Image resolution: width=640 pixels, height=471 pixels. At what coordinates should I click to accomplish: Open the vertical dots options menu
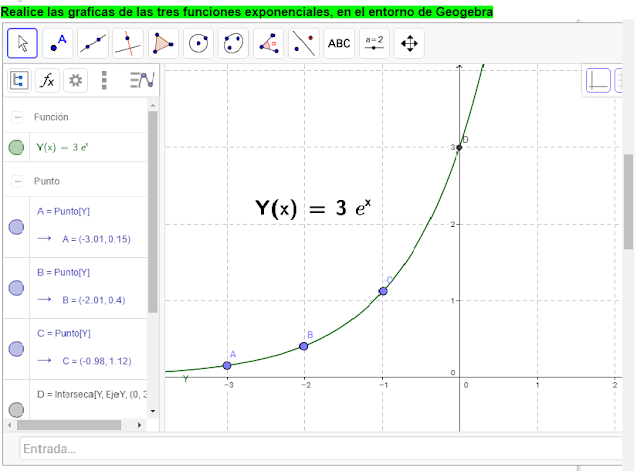pyautogui.click(x=104, y=80)
